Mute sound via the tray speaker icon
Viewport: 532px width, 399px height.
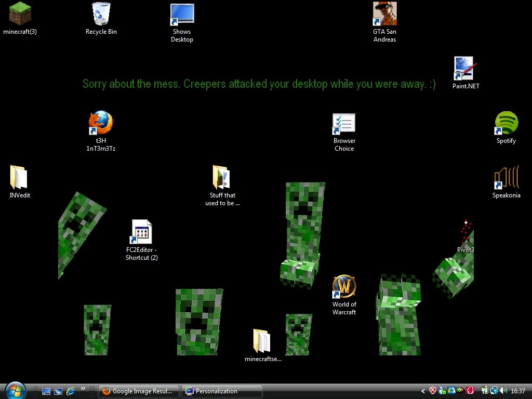click(x=504, y=391)
